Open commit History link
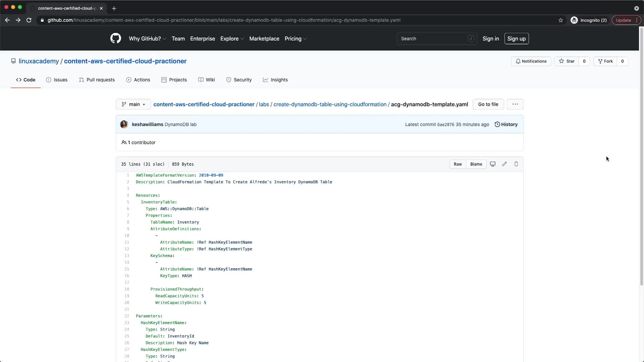Screen dimensions: 644x362 click(x=506, y=124)
